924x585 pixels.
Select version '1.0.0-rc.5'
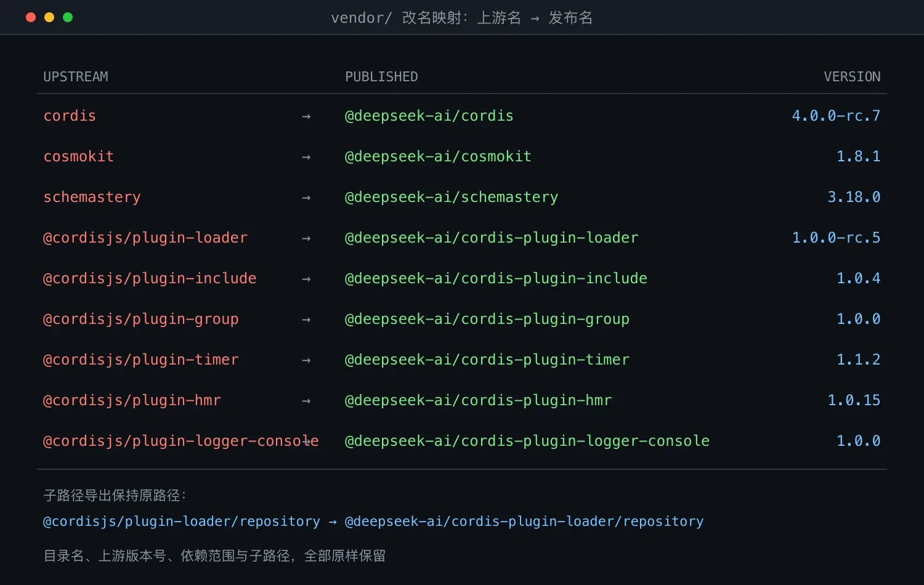pyautogui.click(x=836, y=238)
